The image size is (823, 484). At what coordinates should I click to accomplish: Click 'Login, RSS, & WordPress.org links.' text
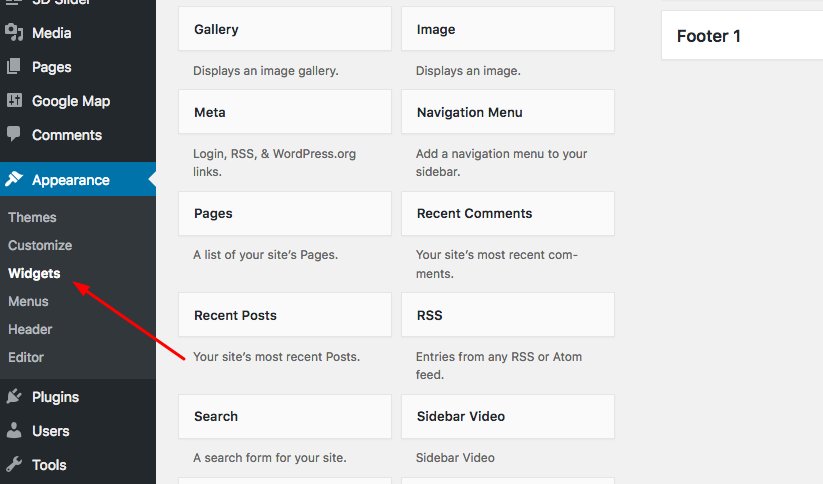pyautogui.click(x=275, y=163)
